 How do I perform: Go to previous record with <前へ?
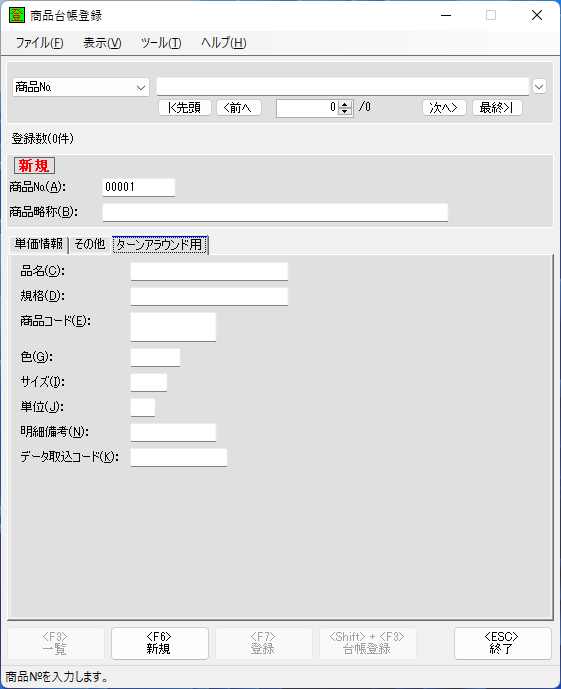coord(239,108)
